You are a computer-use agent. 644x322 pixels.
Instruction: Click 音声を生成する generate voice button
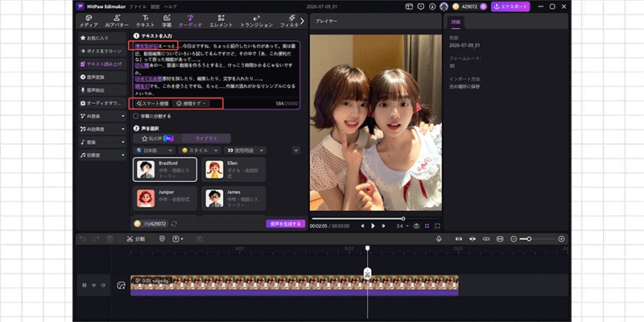[286, 224]
